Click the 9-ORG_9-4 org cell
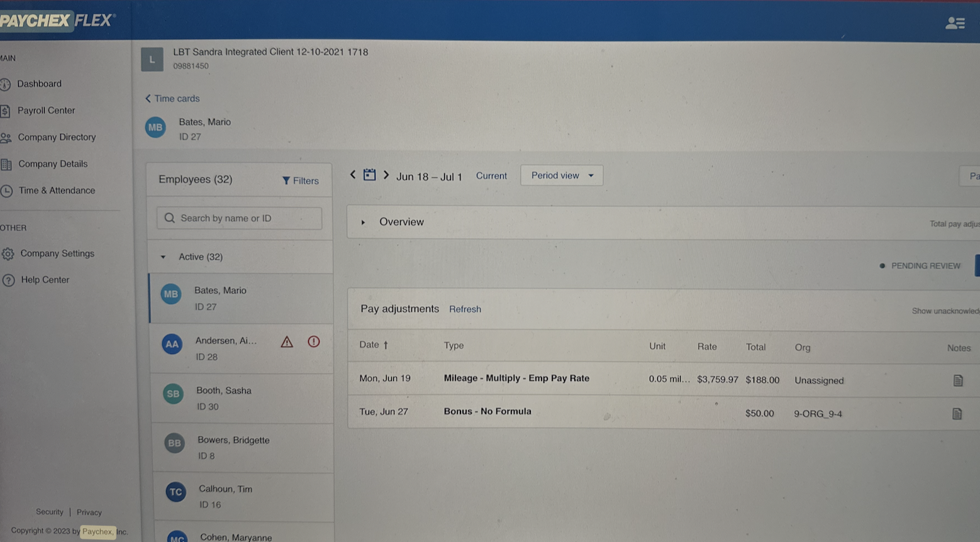Screen dimensions: 980x542 818,414
